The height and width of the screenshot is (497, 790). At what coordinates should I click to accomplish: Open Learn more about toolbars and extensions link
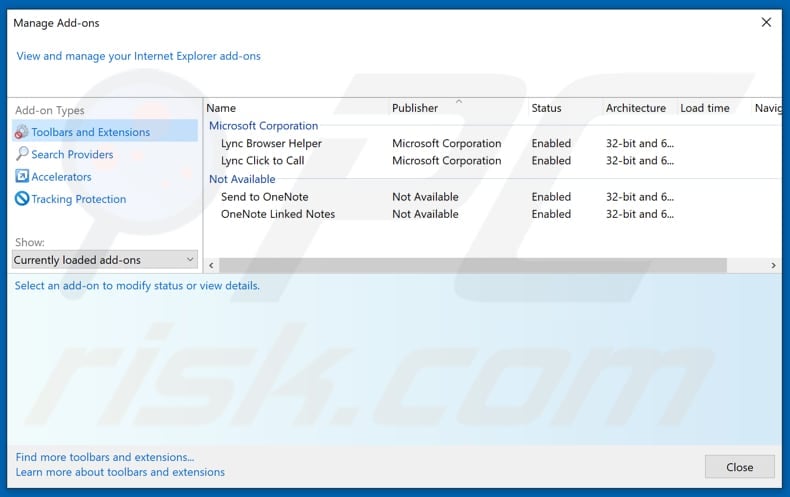tap(120, 472)
